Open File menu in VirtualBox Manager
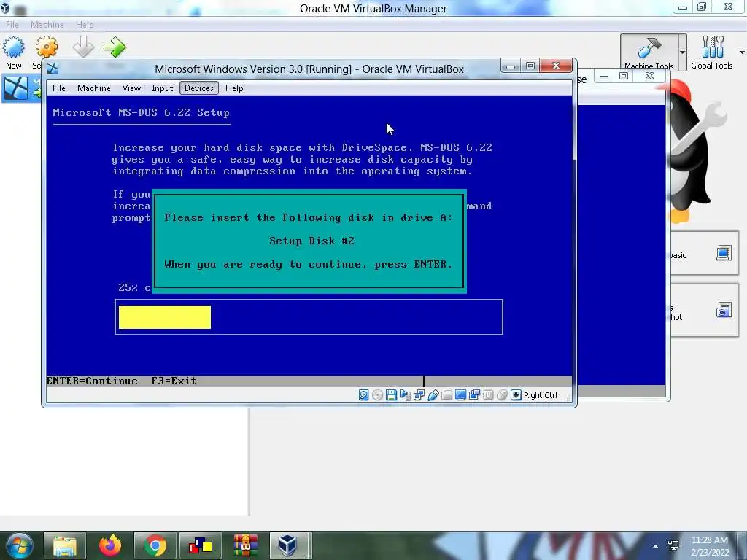Image resolution: width=747 pixels, height=560 pixels. [12, 24]
